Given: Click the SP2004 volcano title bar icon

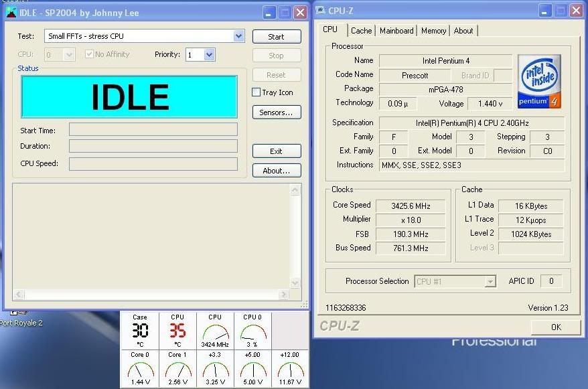Looking at the screenshot, I should [x=11, y=13].
